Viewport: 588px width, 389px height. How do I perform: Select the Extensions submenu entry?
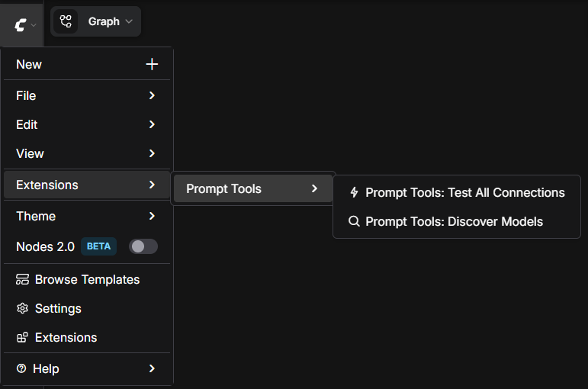click(x=87, y=185)
